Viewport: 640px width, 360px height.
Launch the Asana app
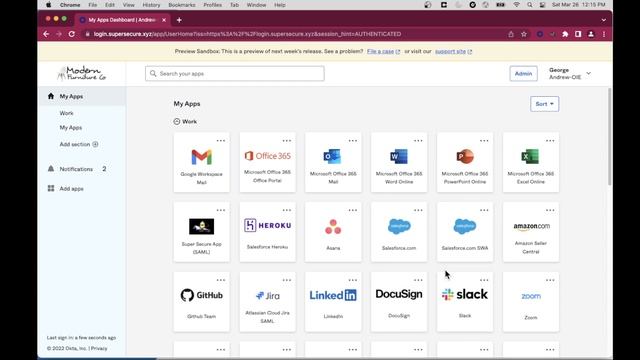[x=333, y=232]
